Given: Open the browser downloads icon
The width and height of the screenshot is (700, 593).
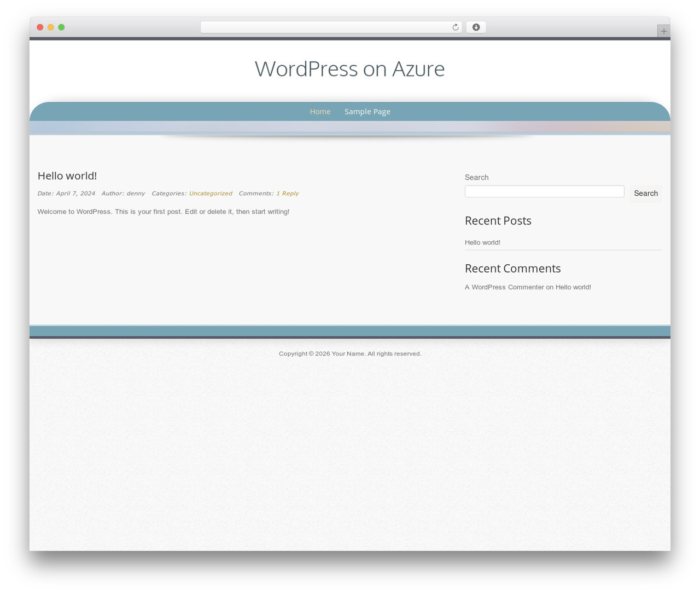Looking at the screenshot, I should coord(476,27).
